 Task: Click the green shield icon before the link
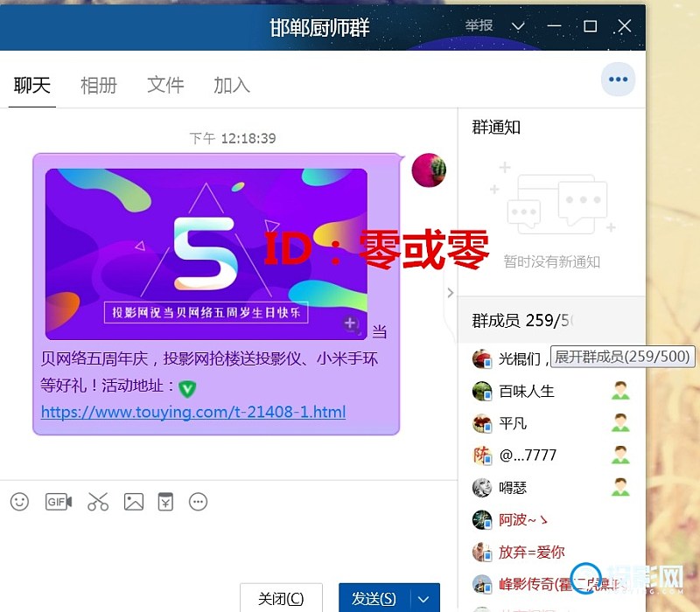[x=187, y=388]
